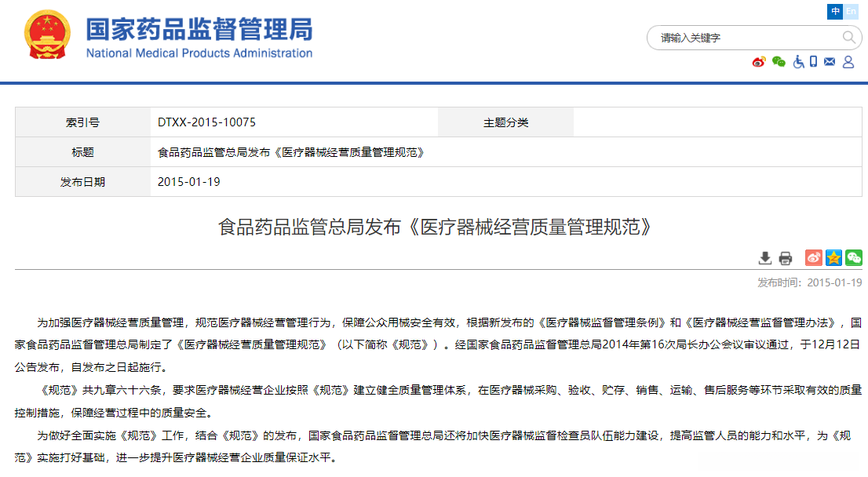
Task: Open the Weibo icon in header
Action: (759, 62)
